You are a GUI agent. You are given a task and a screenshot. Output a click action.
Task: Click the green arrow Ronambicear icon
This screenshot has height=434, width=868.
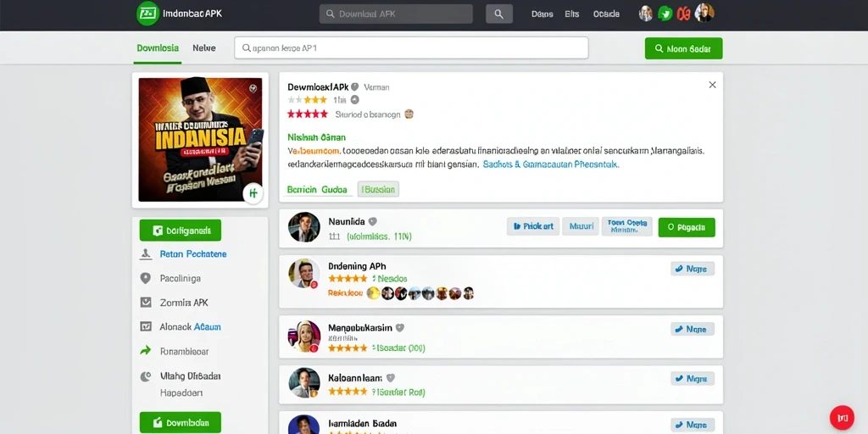tap(146, 351)
